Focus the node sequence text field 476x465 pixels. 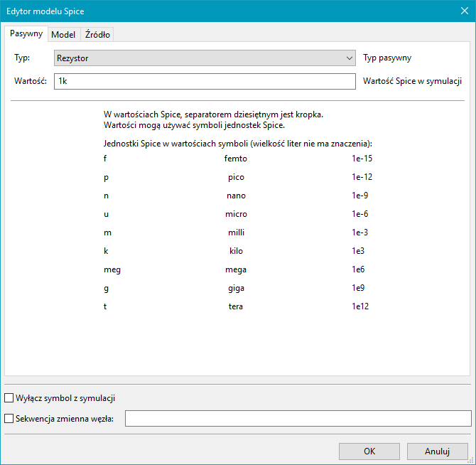[x=298, y=419]
